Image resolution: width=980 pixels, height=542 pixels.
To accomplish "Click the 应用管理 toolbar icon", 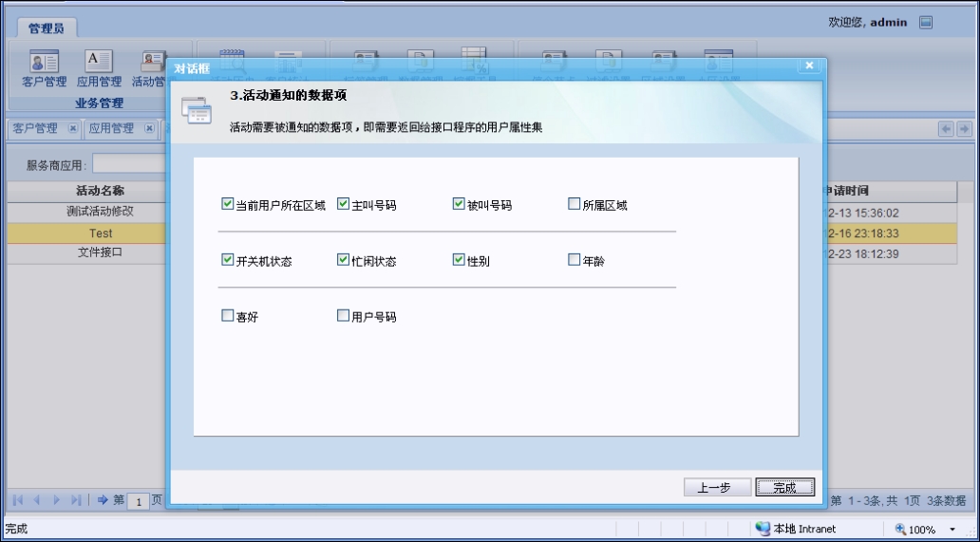I will click(99, 68).
